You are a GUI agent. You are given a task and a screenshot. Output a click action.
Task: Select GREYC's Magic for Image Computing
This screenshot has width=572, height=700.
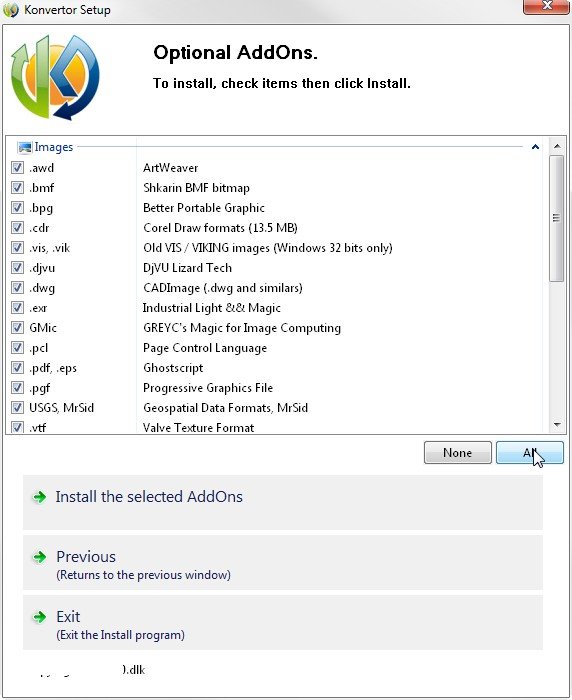(x=242, y=328)
